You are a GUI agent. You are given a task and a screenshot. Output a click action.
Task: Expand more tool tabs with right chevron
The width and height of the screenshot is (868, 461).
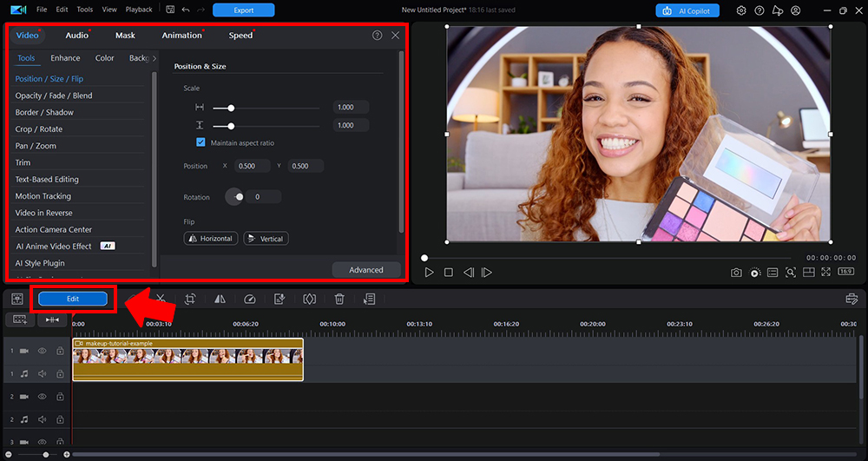click(x=155, y=58)
